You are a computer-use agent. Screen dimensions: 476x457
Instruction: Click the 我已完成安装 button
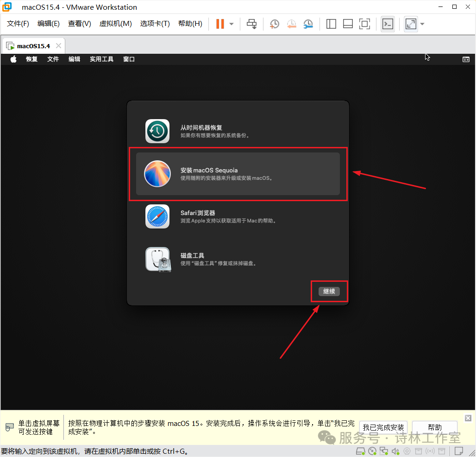coord(383,427)
